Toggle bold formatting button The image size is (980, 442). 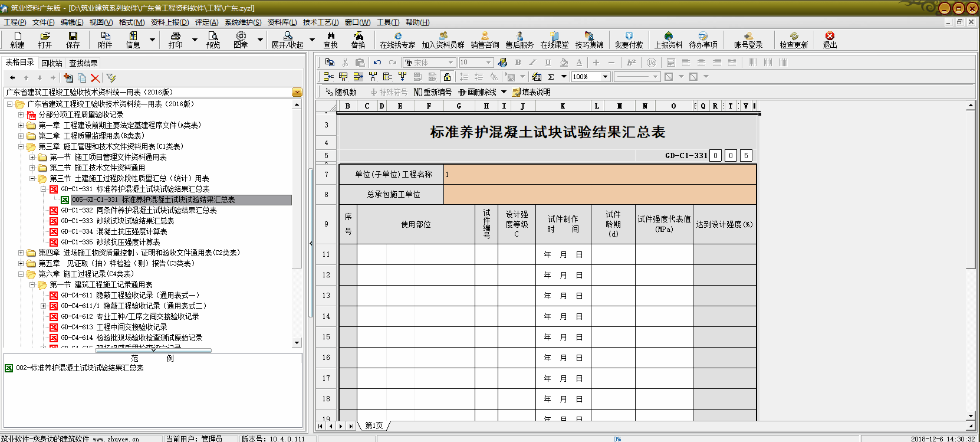(518, 63)
